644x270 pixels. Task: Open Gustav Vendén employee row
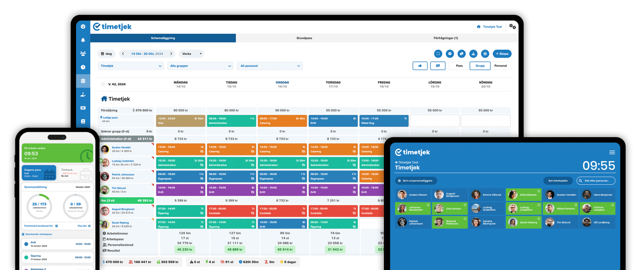coord(127,149)
